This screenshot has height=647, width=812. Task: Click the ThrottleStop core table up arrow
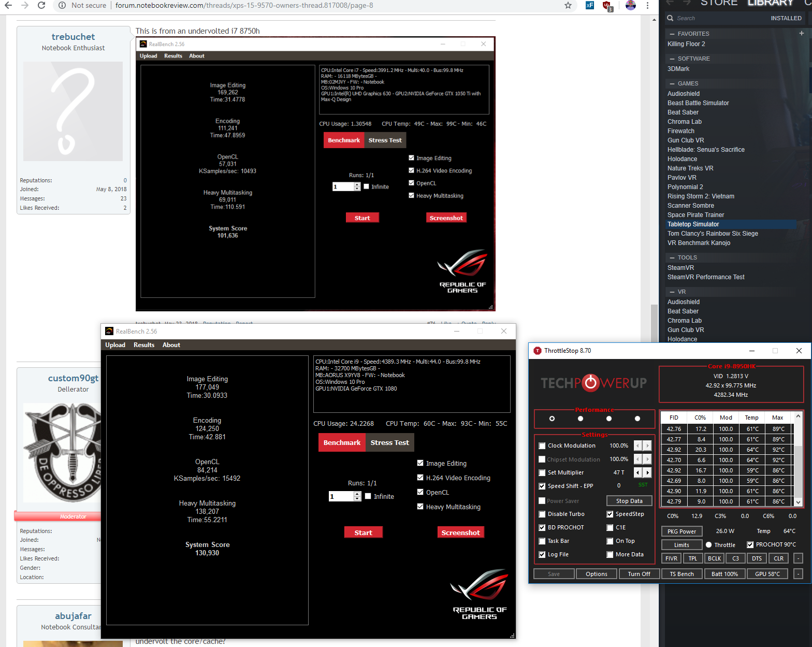[x=798, y=416]
